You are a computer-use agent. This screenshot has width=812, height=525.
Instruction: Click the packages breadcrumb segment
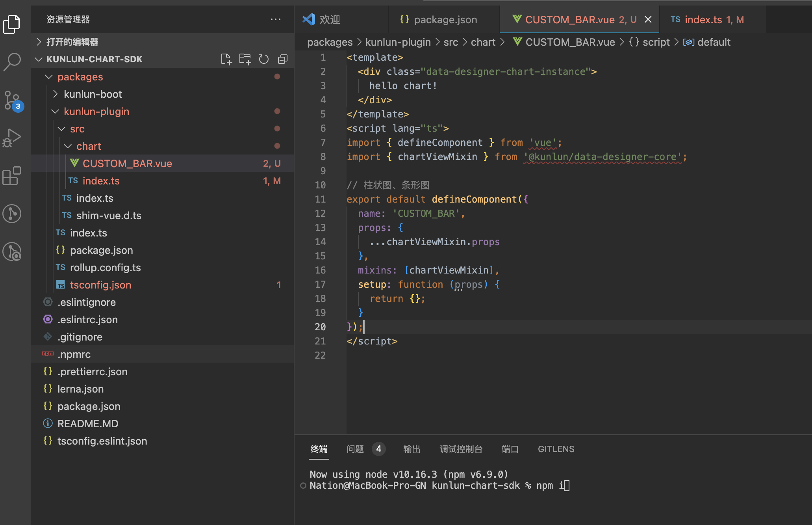tap(330, 42)
